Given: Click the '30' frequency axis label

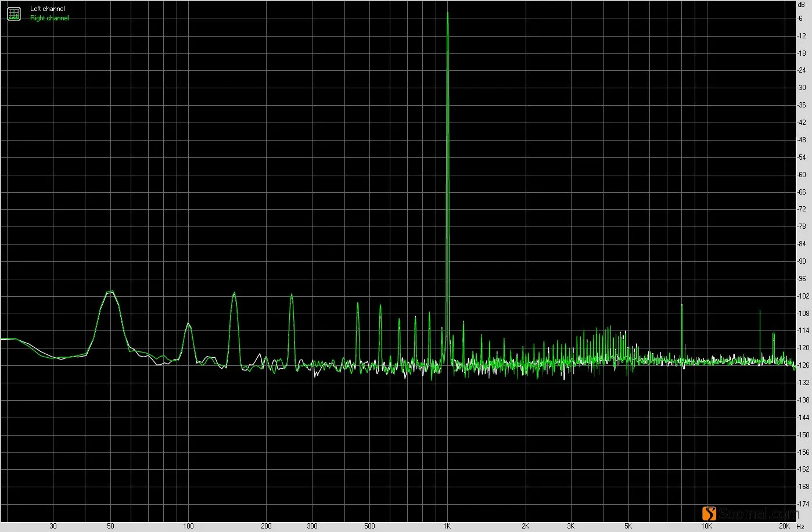Looking at the screenshot, I should [x=53, y=526].
